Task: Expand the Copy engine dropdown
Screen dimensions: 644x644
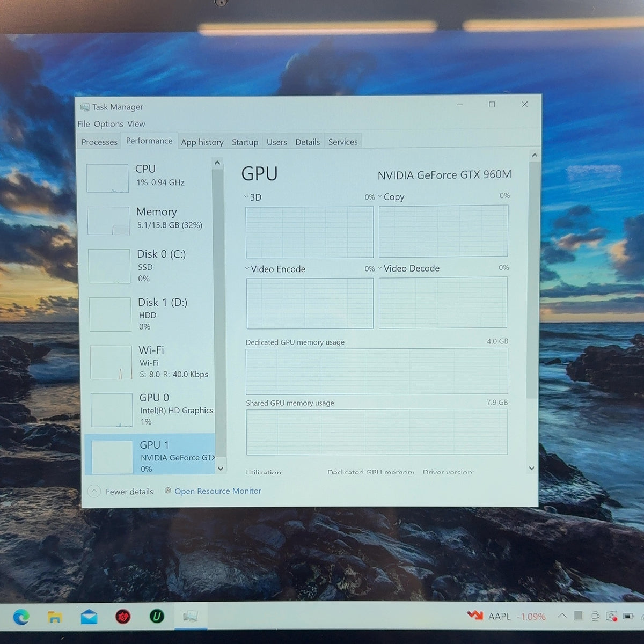Action: coord(380,196)
